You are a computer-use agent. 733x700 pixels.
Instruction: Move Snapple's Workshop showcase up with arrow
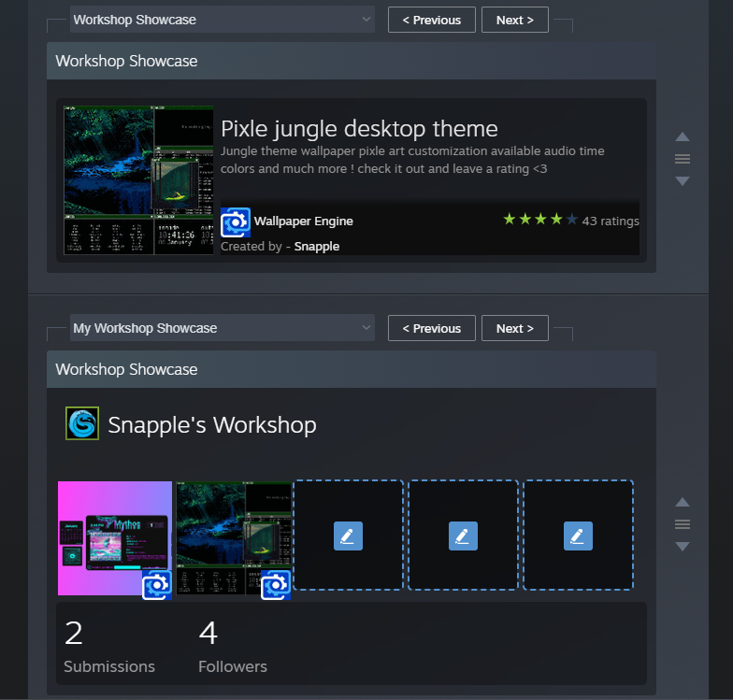(x=683, y=503)
